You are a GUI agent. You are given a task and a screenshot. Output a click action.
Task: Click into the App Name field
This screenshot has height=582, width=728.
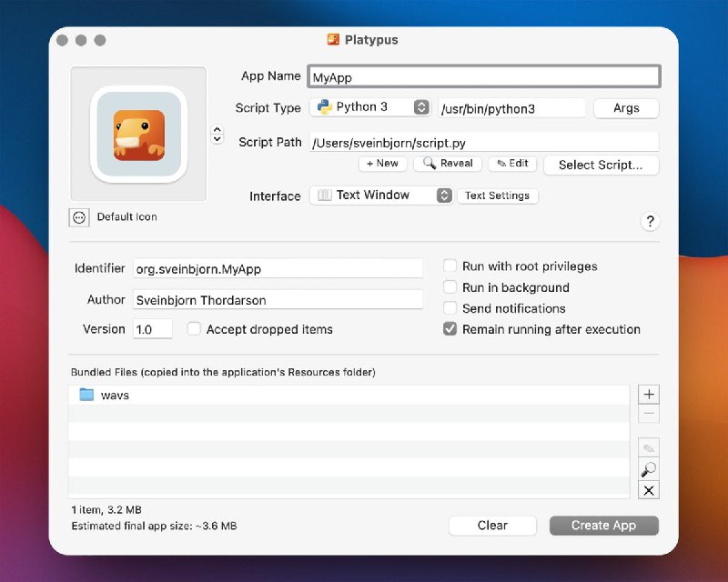coord(483,77)
